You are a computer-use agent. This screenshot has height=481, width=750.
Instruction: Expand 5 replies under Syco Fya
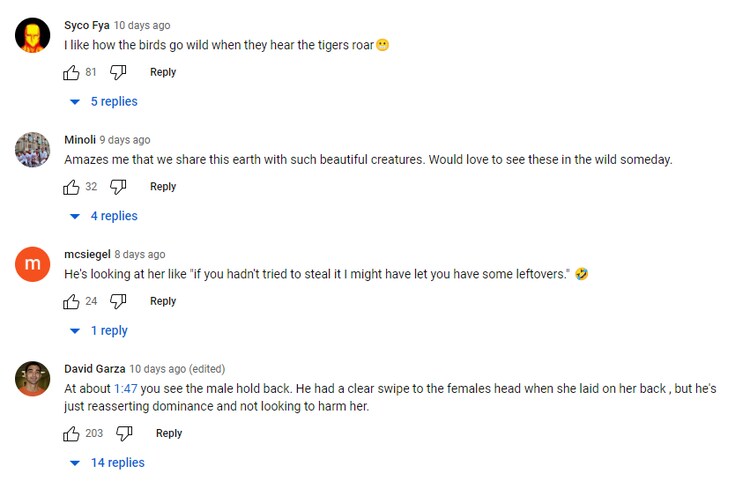click(x=104, y=102)
